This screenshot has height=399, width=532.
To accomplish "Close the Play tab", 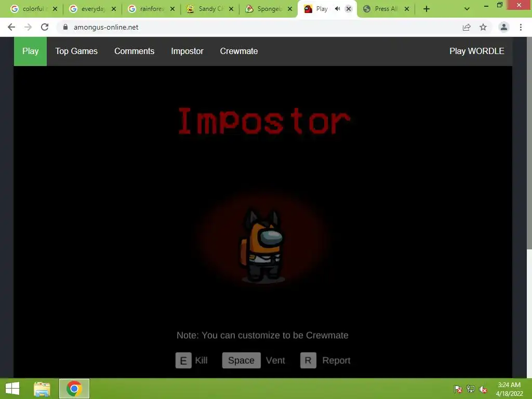I will [349, 9].
